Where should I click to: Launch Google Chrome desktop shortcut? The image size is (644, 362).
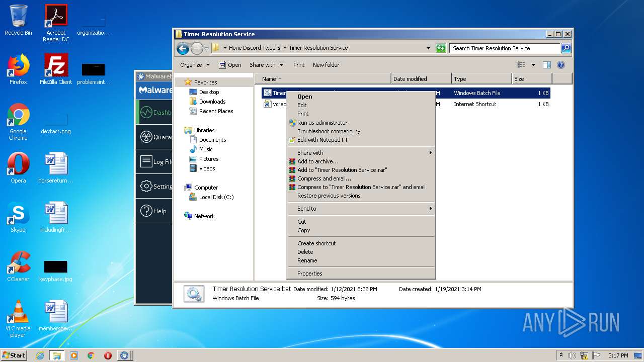(x=18, y=122)
